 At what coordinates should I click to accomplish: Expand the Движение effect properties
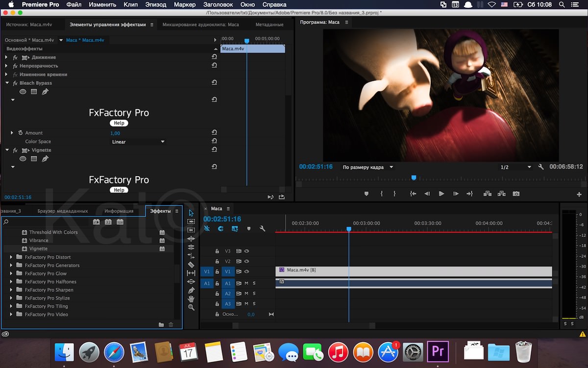[x=6, y=57]
